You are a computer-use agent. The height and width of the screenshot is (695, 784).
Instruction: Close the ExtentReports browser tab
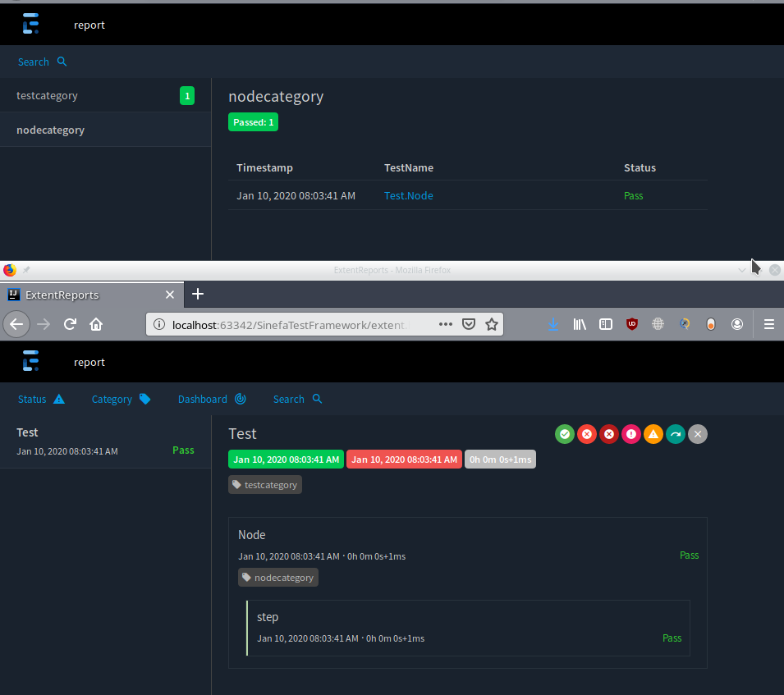pos(170,295)
